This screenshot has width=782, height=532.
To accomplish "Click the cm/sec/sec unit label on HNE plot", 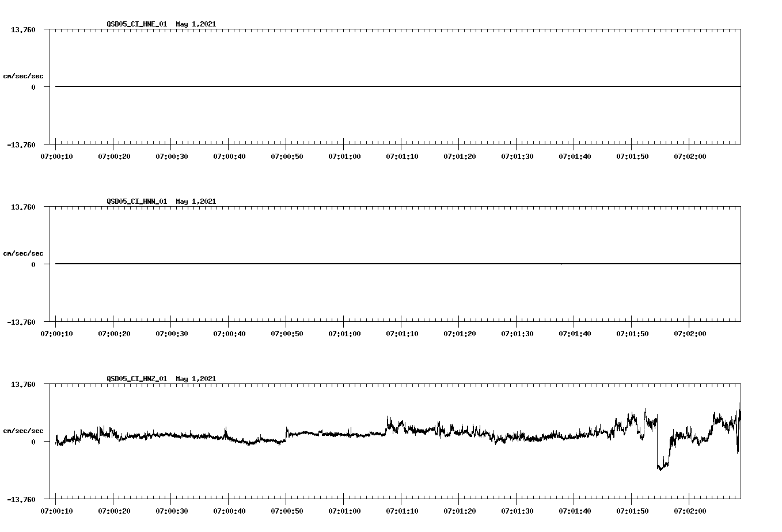I will [24, 74].
